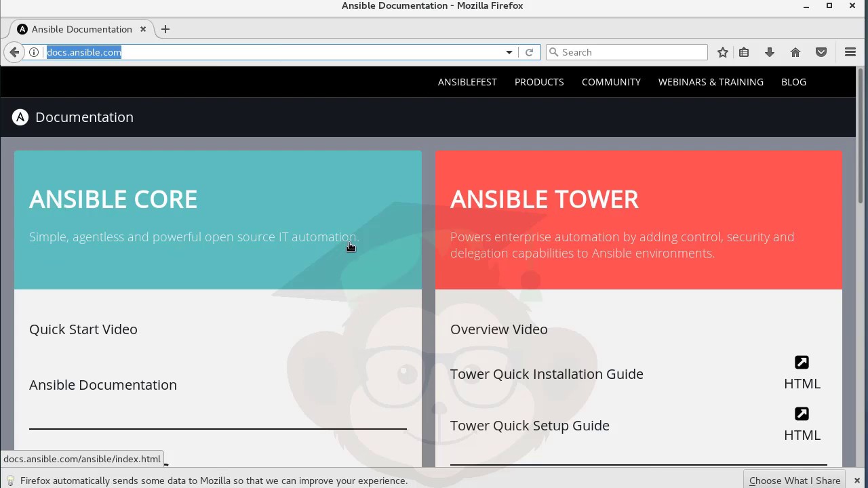Maximize the Firefox window

(x=829, y=6)
